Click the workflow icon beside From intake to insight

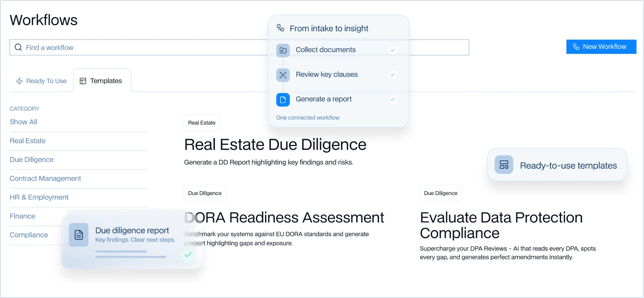pyautogui.click(x=280, y=28)
